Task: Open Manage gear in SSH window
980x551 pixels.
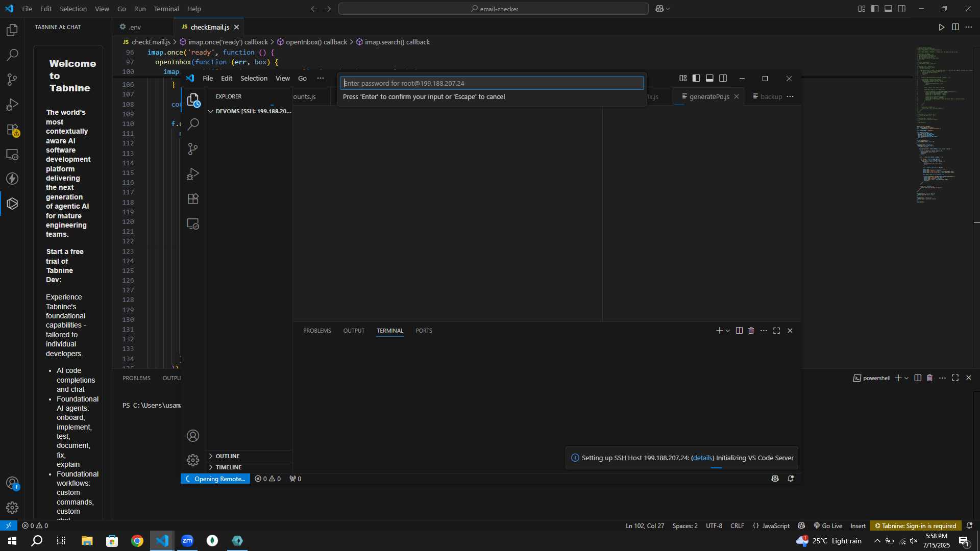Action: 193,460
